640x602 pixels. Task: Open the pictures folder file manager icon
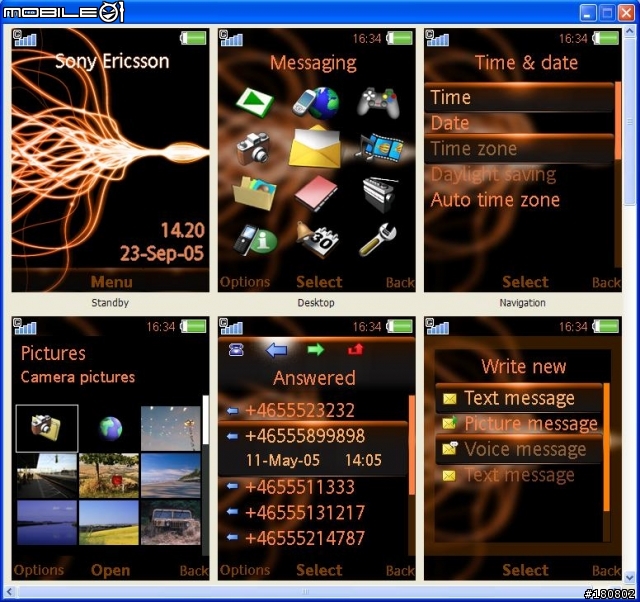[254, 193]
